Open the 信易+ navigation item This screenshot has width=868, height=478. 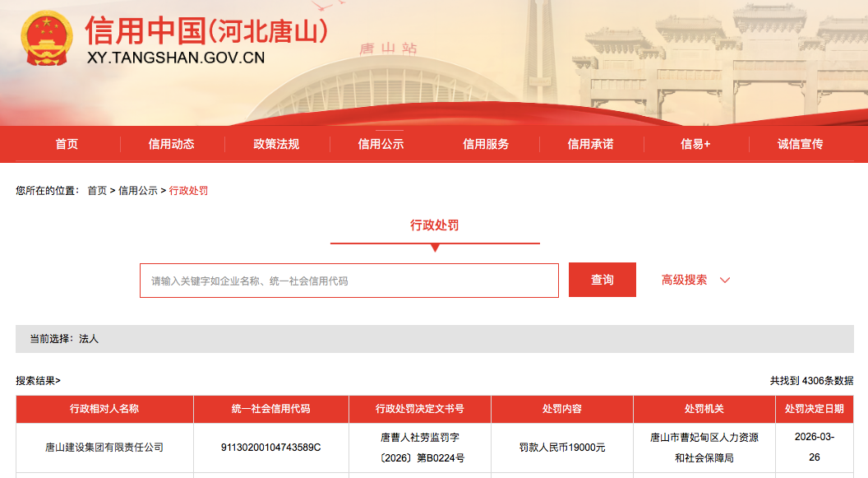tap(695, 144)
